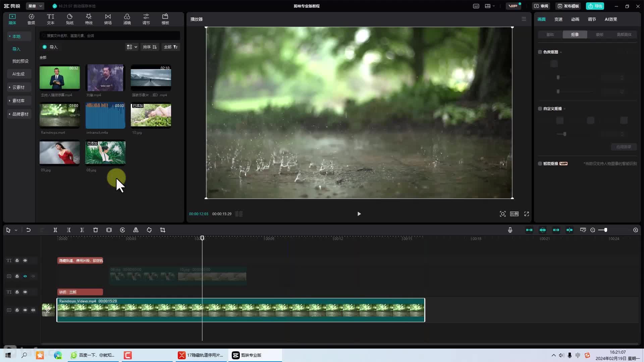Lock the Raindrops main video track
Viewport: 644px width, 362px height.
coord(17,310)
